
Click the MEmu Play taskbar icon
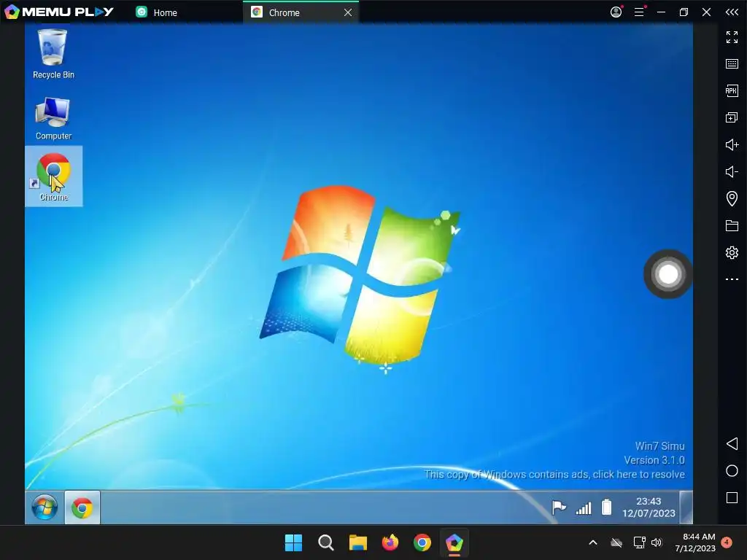point(454,542)
